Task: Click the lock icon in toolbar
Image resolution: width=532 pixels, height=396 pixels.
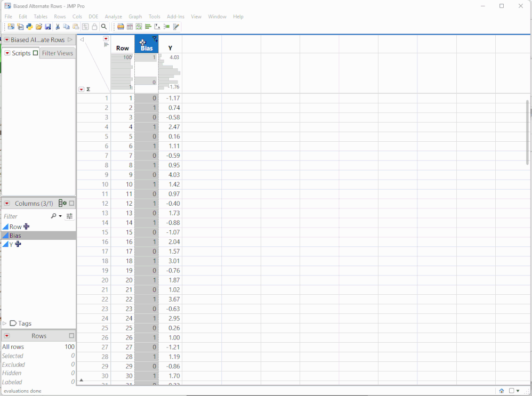Action: coord(95,27)
